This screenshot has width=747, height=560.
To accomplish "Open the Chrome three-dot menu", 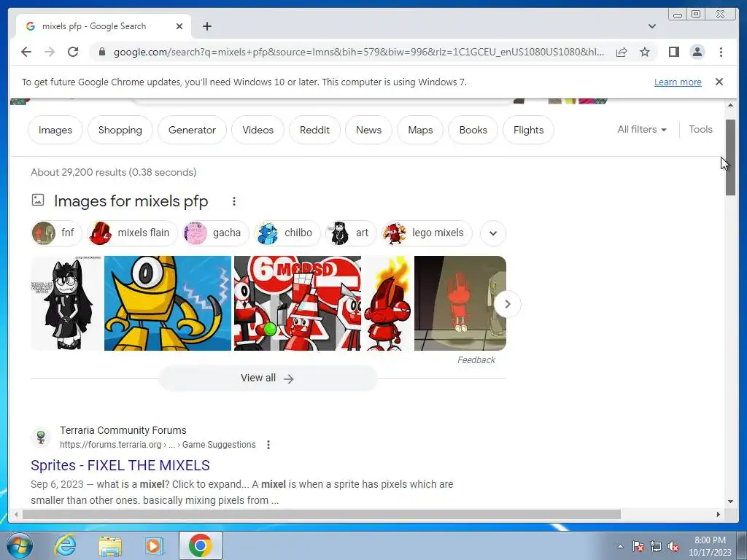I will (721, 52).
